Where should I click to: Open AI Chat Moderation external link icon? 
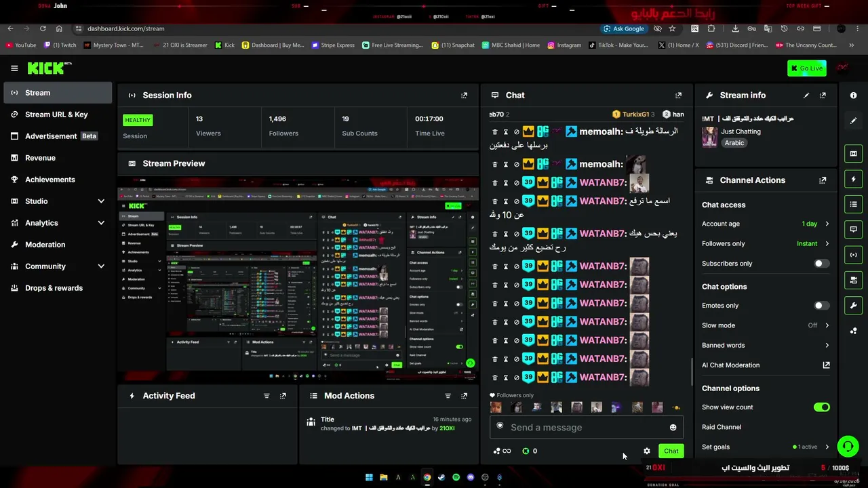click(826, 365)
